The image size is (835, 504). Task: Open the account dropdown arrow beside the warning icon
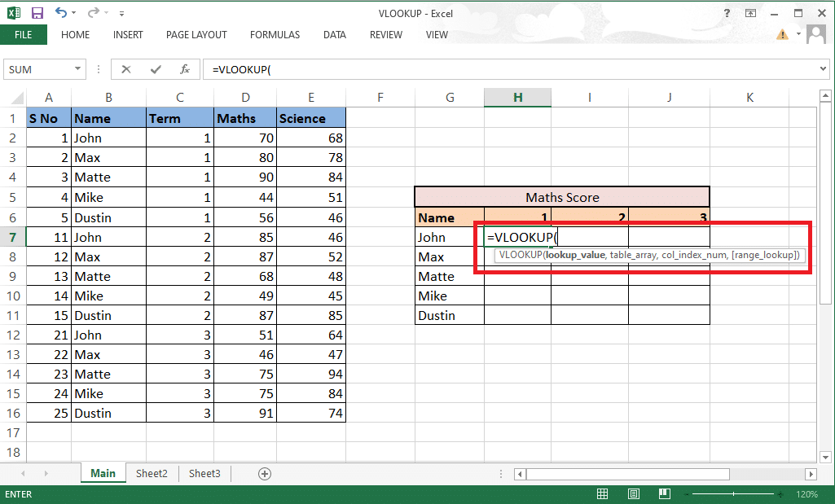(x=798, y=34)
